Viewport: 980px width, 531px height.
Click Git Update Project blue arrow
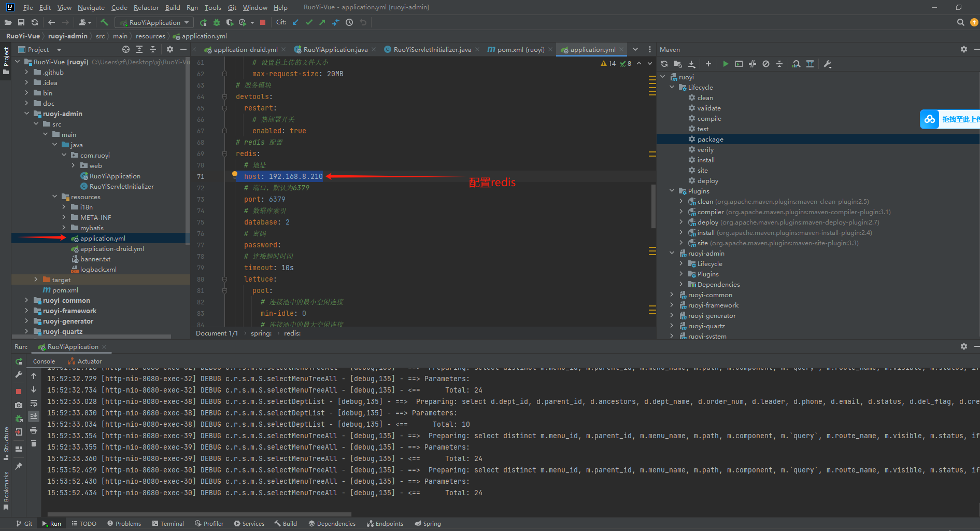295,22
